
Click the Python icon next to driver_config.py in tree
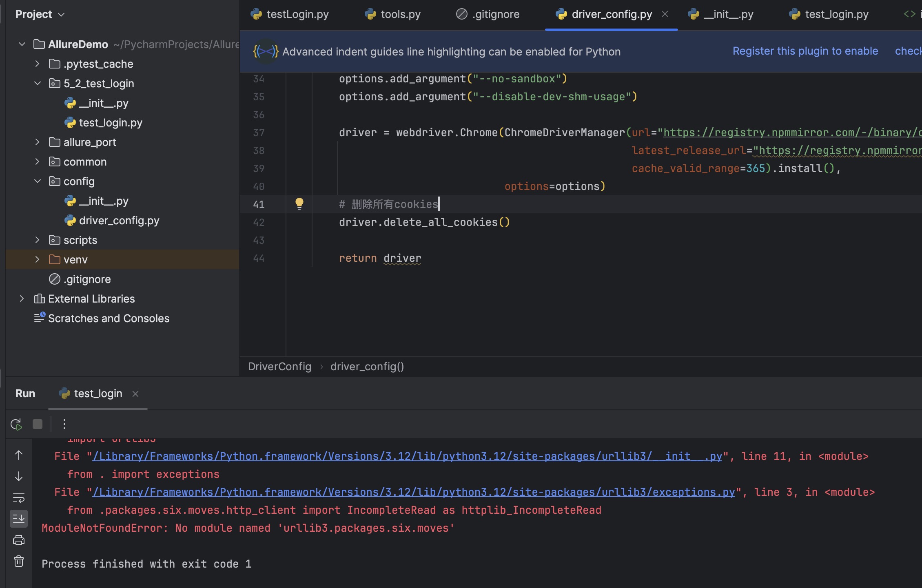coord(70,221)
